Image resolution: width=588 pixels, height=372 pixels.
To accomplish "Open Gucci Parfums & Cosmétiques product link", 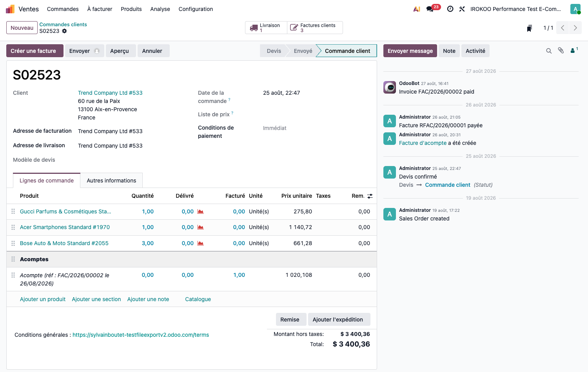I will click(x=65, y=211).
